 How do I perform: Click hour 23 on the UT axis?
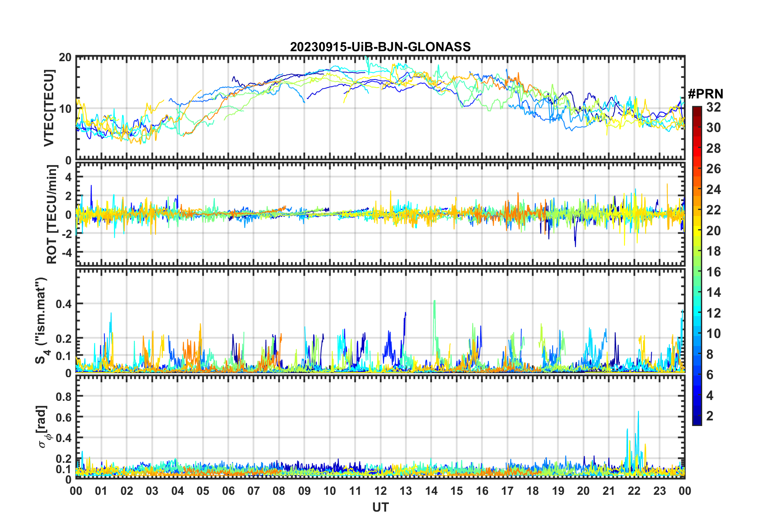tap(660, 491)
